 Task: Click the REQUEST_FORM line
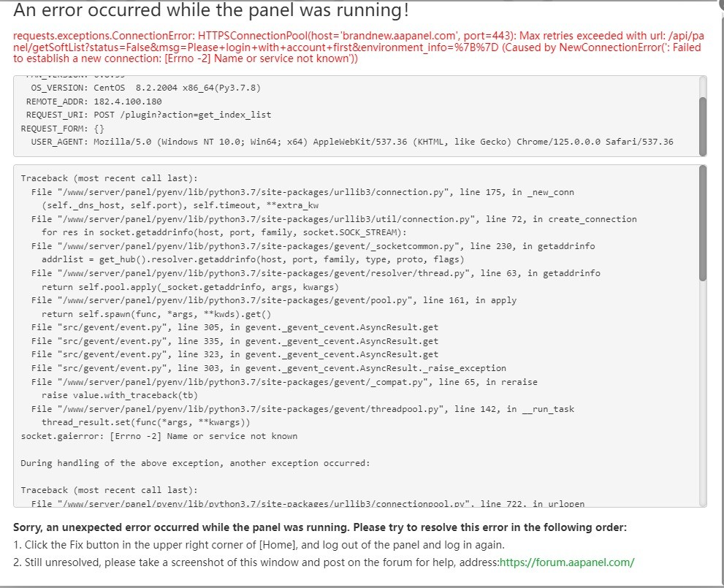click(x=63, y=129)
